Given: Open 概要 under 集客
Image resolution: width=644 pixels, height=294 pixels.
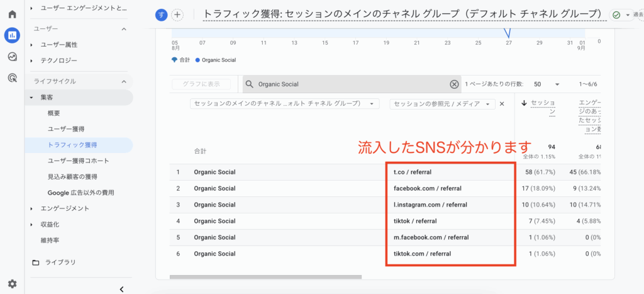Looking at the screenshot, I should (54, 113).
